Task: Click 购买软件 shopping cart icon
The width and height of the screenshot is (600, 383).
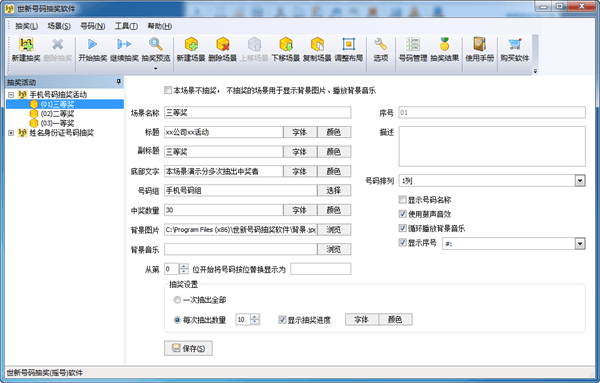Action: pos(515,44)
